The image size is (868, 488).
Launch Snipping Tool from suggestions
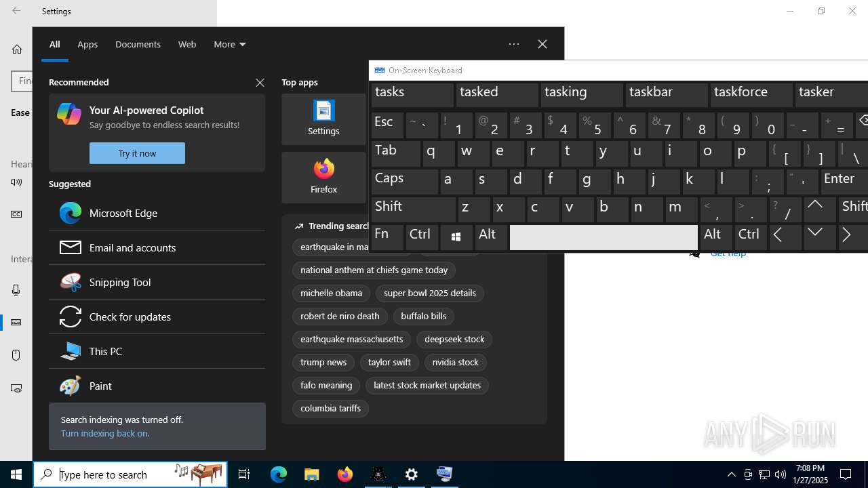tap(157, 282)
